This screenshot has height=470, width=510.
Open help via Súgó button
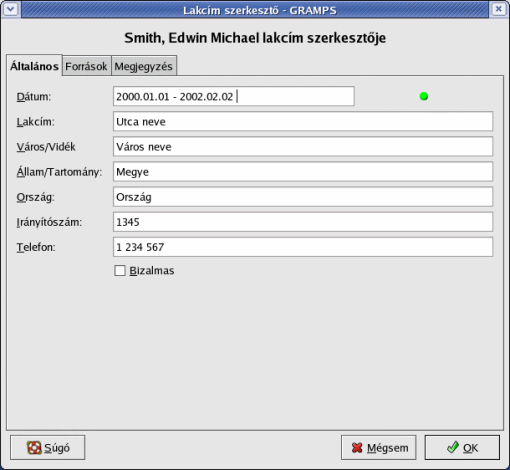coord(48,447)
